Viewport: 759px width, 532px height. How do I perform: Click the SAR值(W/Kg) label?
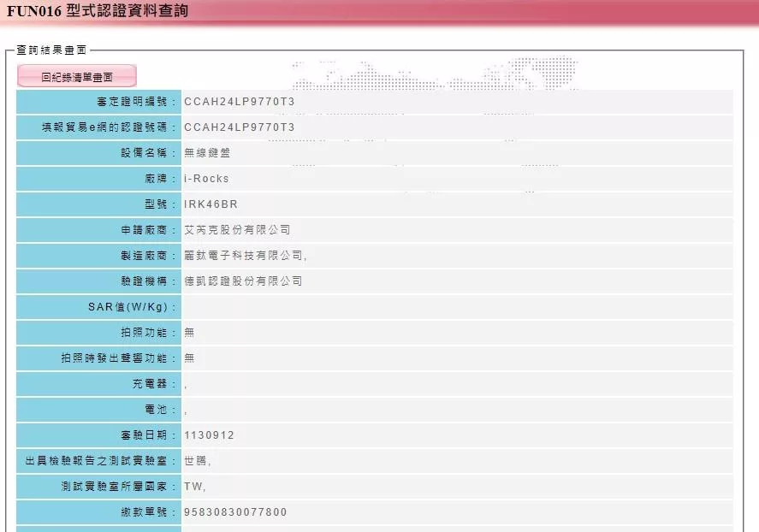coord(133,307)
